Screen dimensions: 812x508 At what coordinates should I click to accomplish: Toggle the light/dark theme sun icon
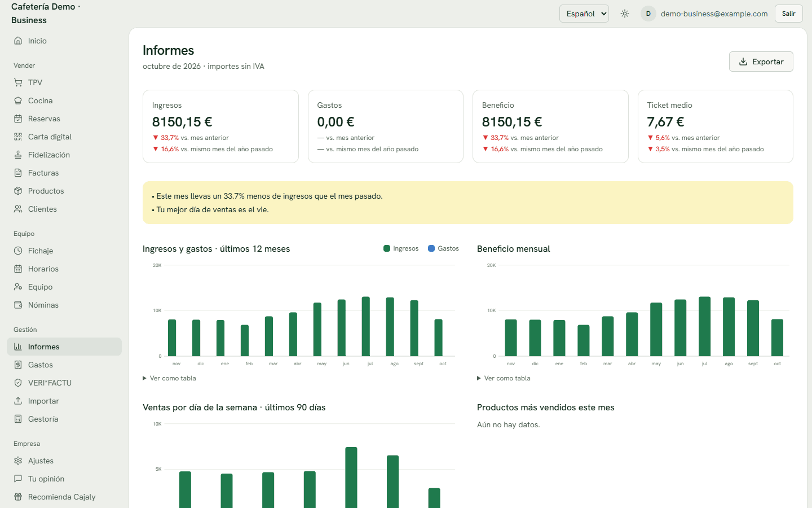coord(625,14)
